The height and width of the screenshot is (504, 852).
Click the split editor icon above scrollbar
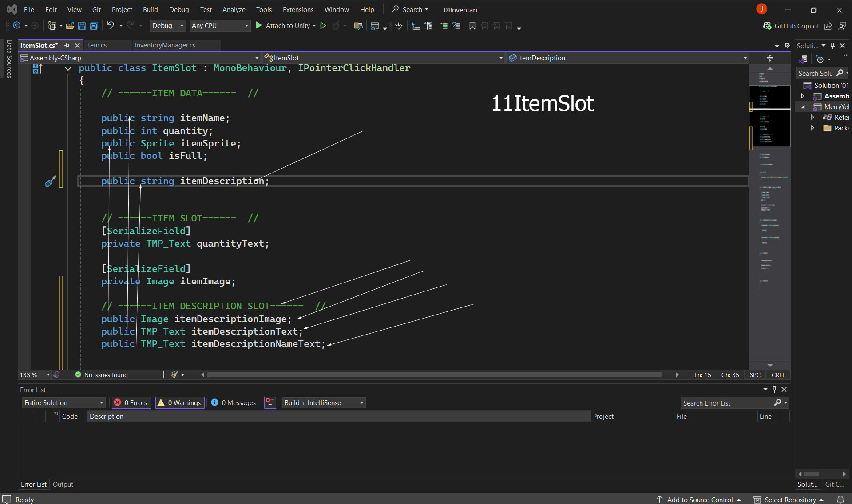click(x=770, y=58)
